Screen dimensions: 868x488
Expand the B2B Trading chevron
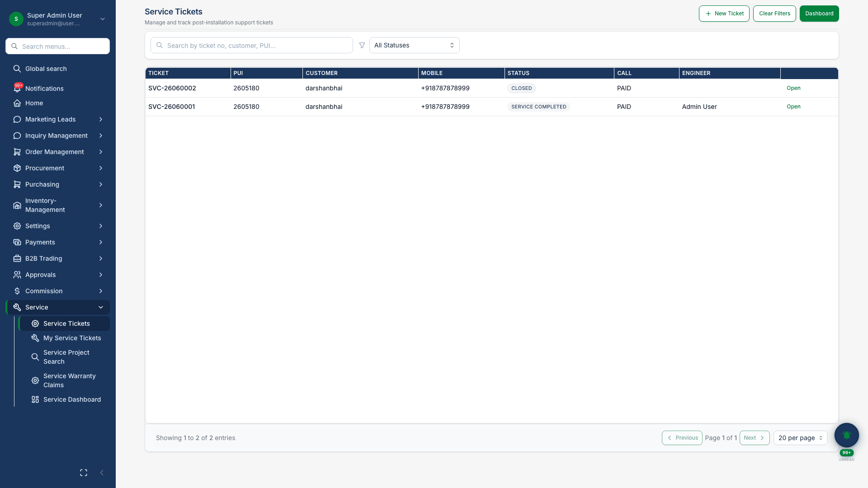point(101,258)
